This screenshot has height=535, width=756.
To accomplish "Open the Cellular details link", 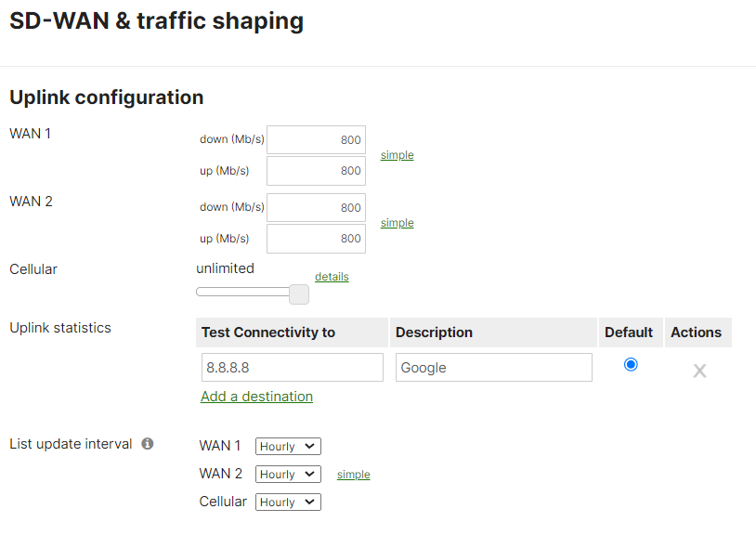I will pos(332,276).
